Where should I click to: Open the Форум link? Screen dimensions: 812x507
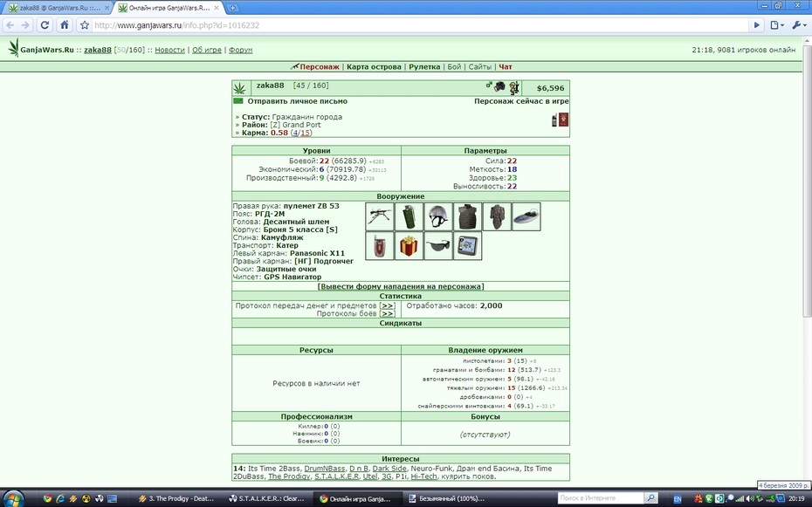[x=240, y=50]
